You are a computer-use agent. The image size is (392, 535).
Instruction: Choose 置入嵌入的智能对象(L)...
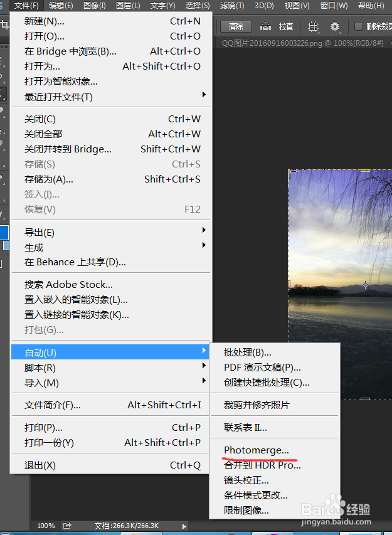tap(112, 300)
